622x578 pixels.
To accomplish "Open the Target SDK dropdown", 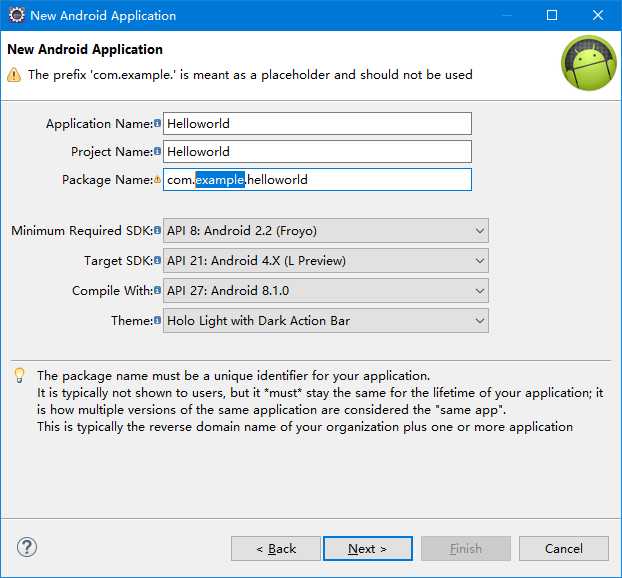I will click(x=326, y=261).
